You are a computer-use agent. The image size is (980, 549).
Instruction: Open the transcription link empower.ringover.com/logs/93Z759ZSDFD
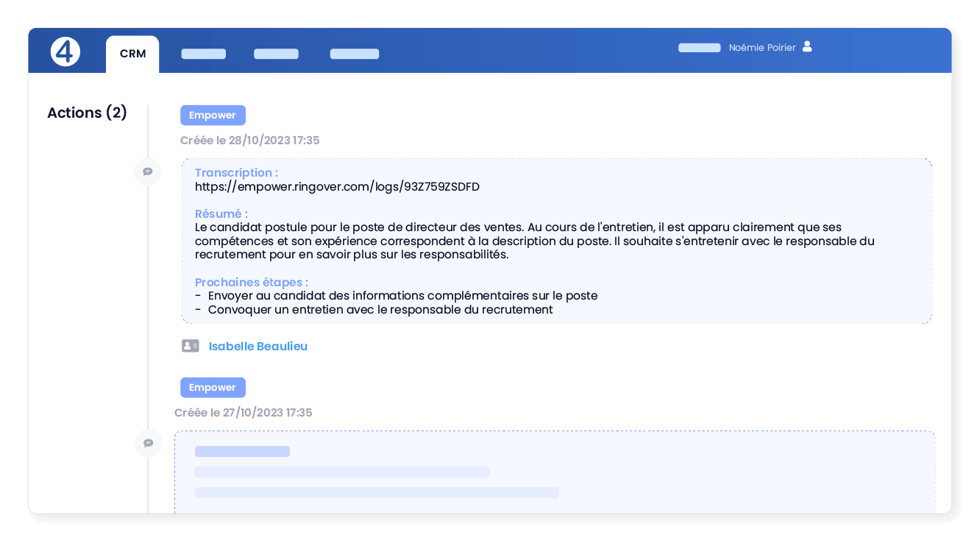tap(336, 186)
